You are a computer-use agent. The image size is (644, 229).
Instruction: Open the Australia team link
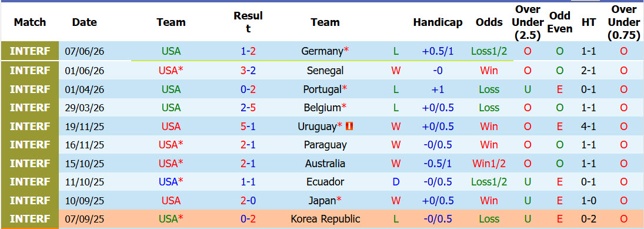coord(325,163)
